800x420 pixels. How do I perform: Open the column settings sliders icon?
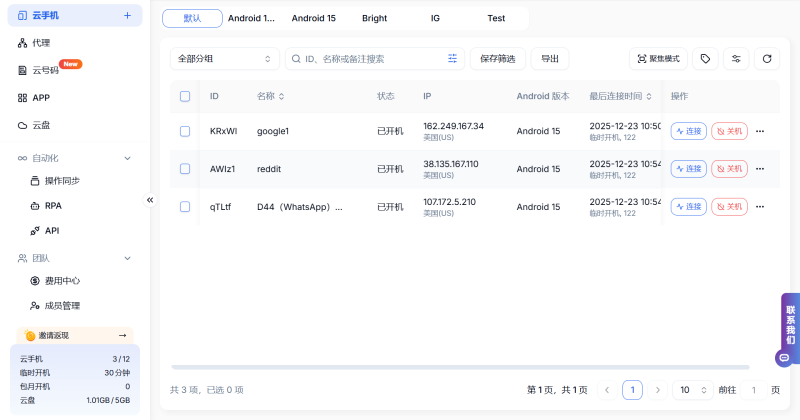coord(736,59)
